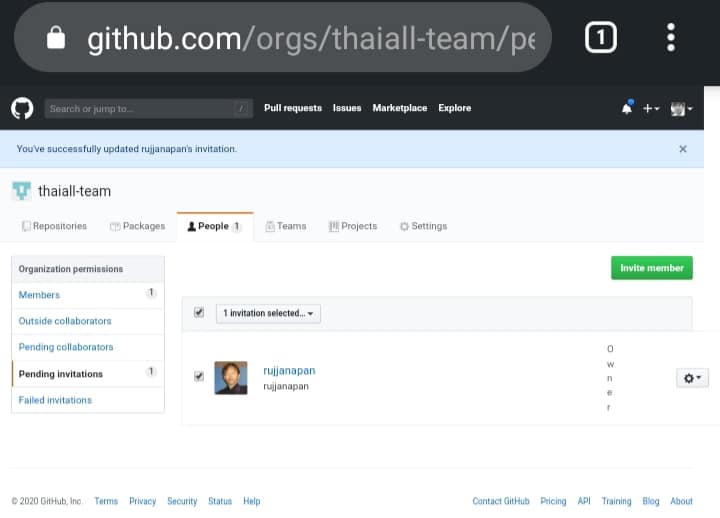Screen dimensions: 720x518
Task: Dismiss the invitation updated banner
Action: click(683, 149)
